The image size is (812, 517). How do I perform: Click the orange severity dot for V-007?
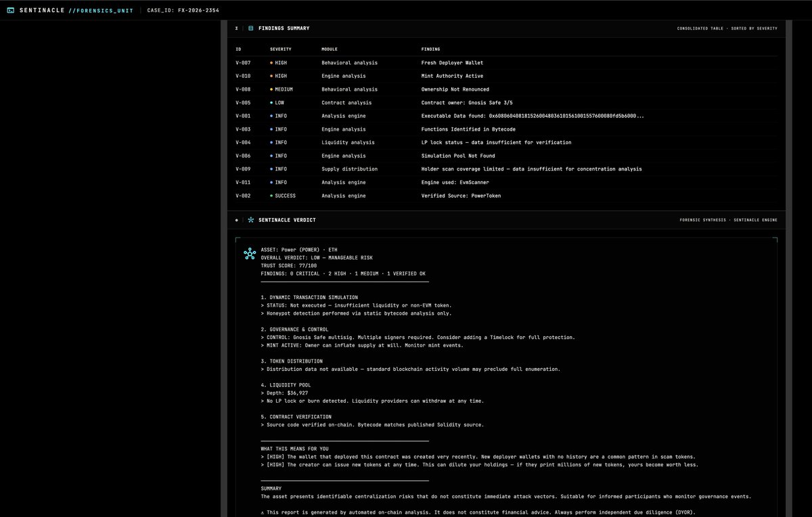(271, 63)
